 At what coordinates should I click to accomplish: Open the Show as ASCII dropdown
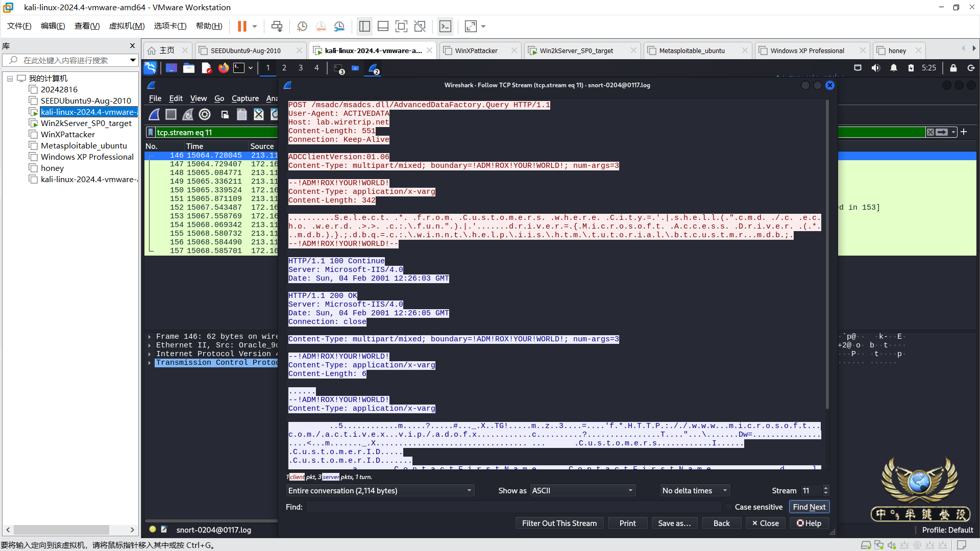(x=582, y=491)
